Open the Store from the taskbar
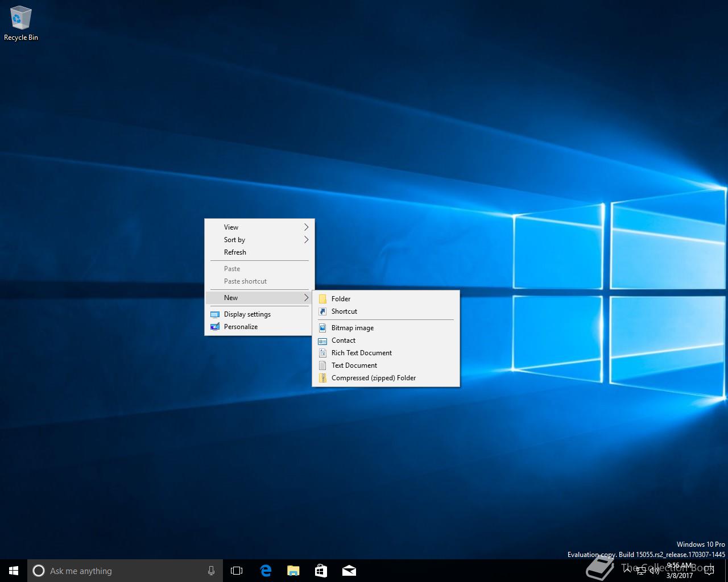The height and width of the screenshot is (582, 728). 321,571
